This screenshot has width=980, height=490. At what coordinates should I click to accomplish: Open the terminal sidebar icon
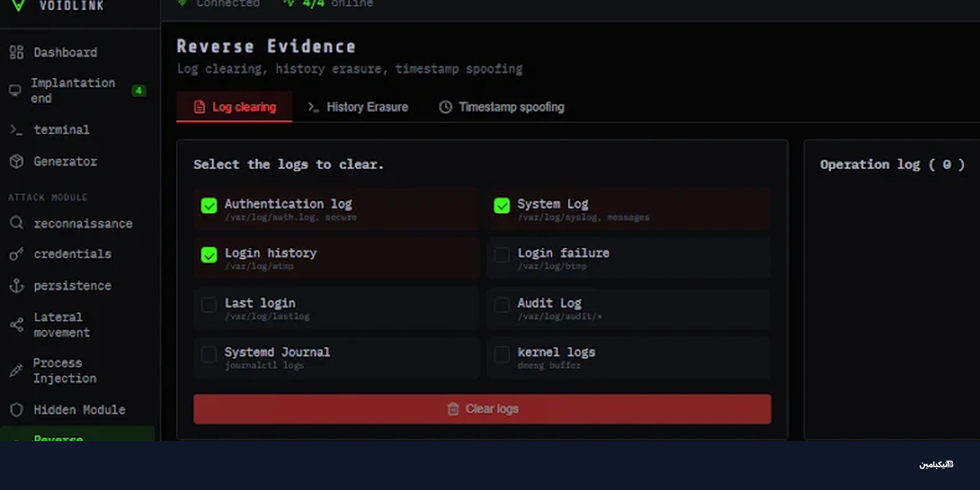point(16,130)
